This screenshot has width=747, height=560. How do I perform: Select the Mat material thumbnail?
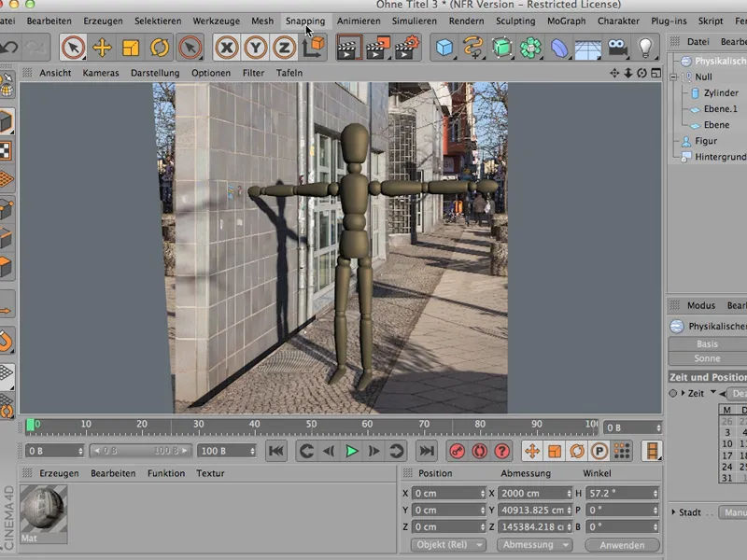(43, 514)
